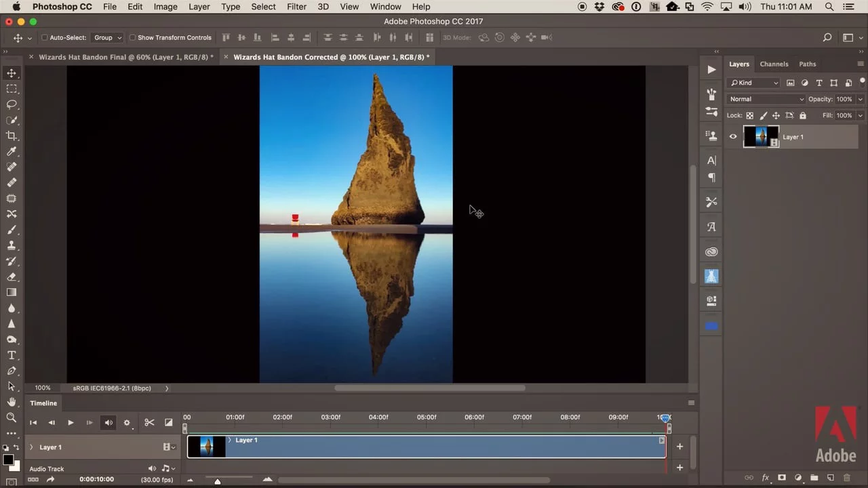Enable the Auto-Select checkbox

43,37
